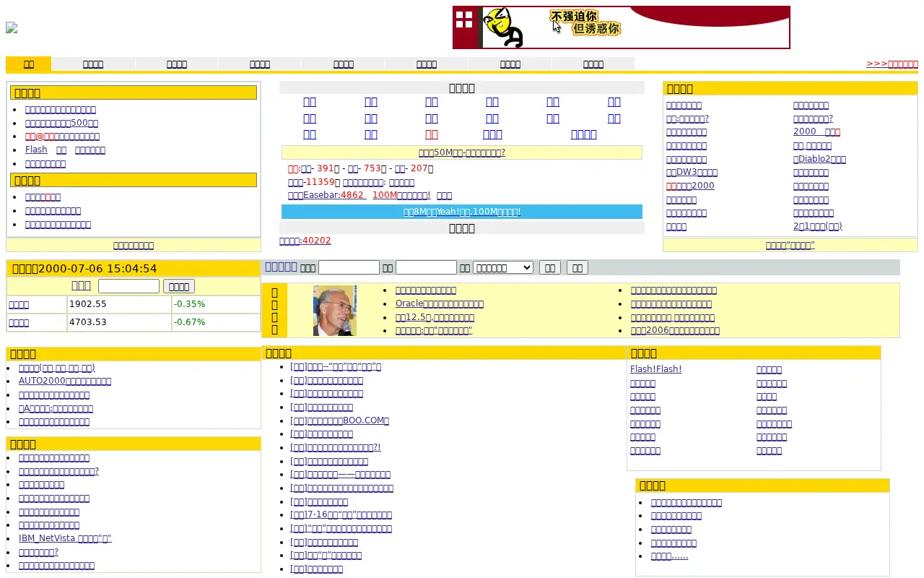Open the dropdown in the gray search bar
924x578 pixels.
[x=503, y=267]
